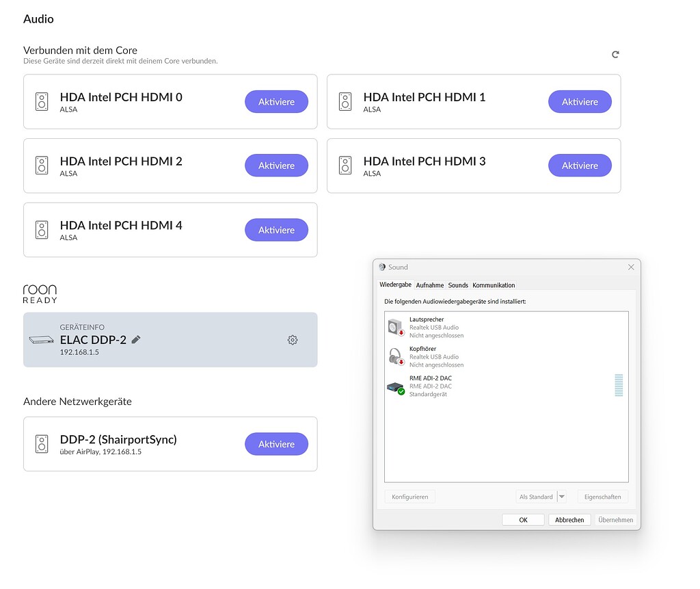
Task: Activate HDA Intel PCH HDMI 3
Action: [580, 166]
